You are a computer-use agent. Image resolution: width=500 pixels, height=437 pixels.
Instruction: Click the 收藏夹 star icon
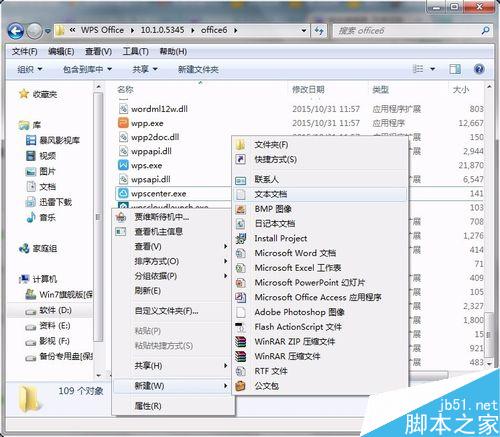pos(24,94)
